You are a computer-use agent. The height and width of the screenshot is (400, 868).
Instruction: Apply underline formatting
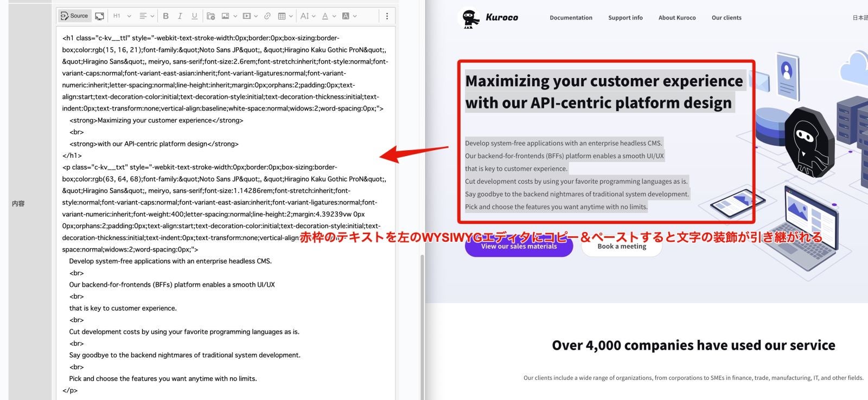tap(194, 16)
